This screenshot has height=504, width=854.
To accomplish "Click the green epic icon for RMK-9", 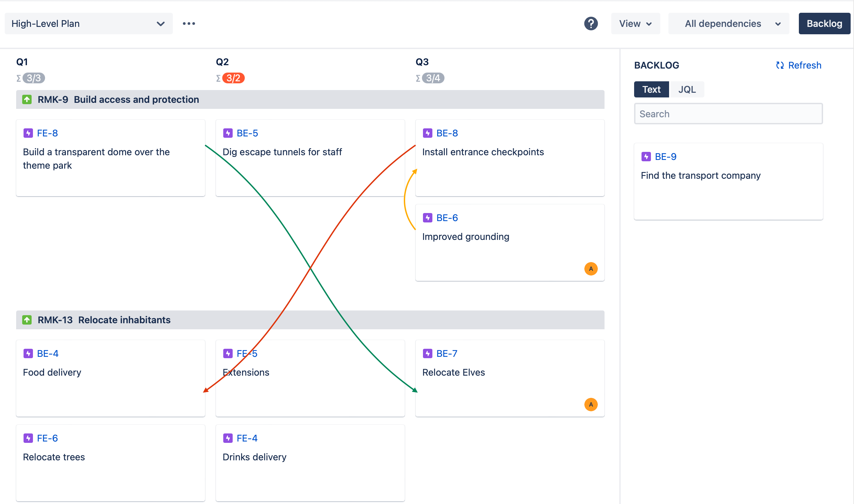I will [x=27, y=99].
